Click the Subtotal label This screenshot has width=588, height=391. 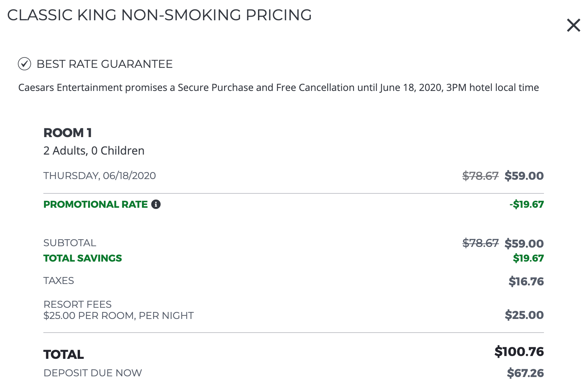point(70,243)
